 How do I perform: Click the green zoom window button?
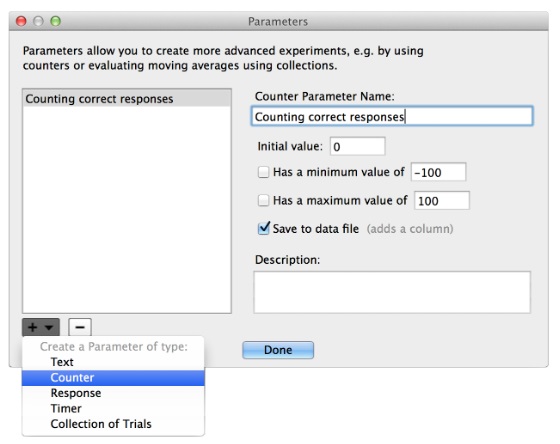click(55, 21)
